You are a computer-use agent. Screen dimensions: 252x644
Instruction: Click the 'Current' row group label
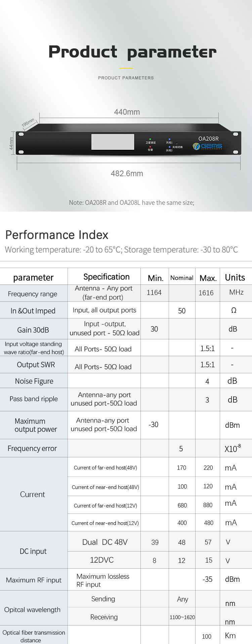coord(33,494)
